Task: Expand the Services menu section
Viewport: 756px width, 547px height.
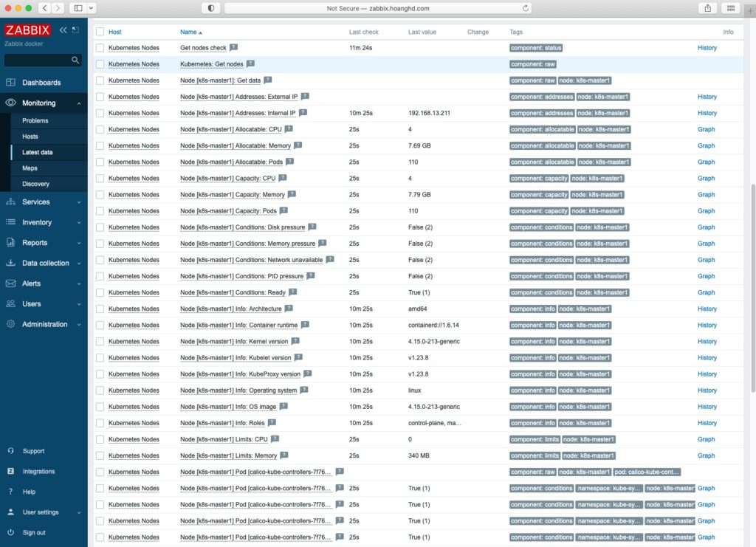Action: (79, 202)
